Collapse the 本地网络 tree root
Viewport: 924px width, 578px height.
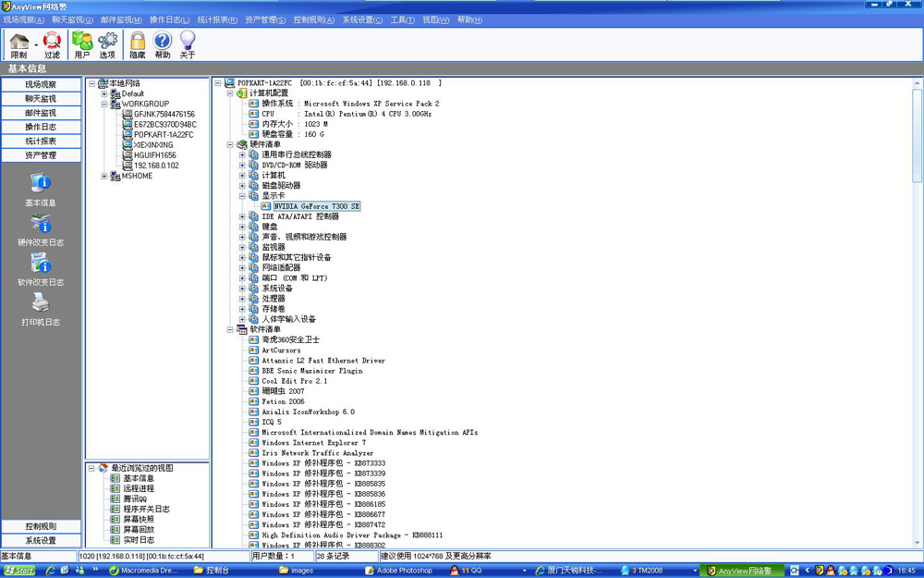pyautogui.click(x=91, y=84)
